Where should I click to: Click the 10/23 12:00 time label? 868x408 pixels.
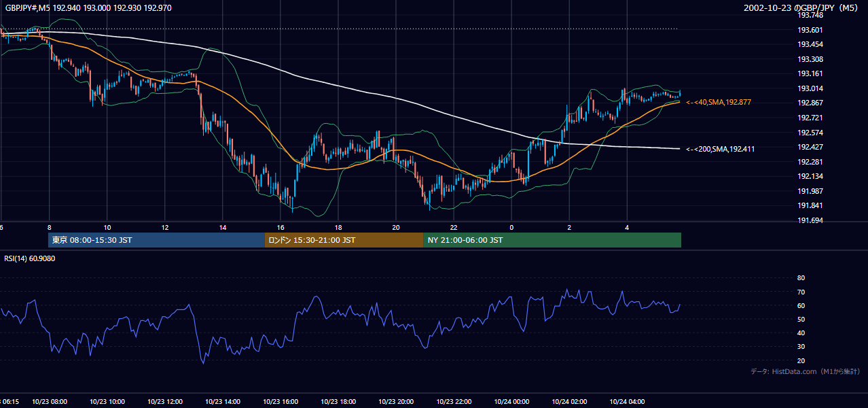pyautogui.click(x=164, y=401)
